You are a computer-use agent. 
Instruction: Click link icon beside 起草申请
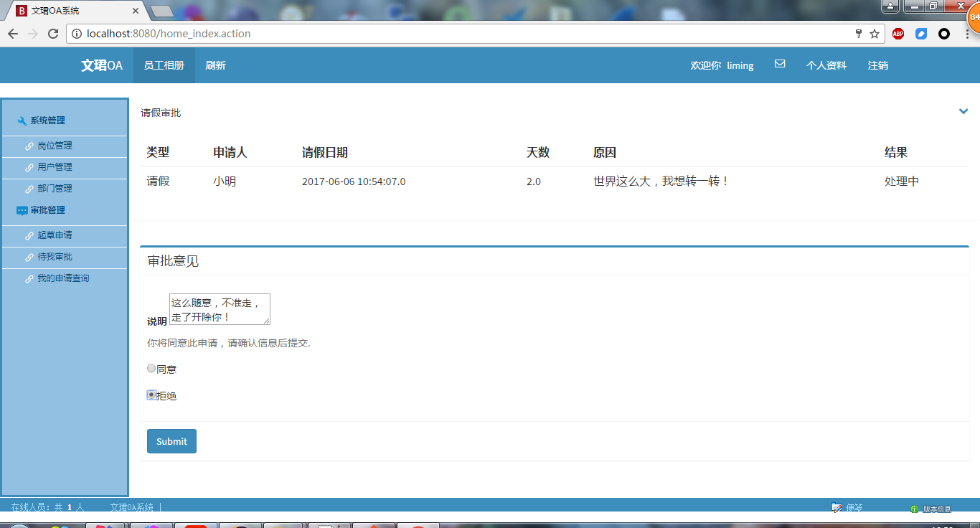[29, 236]
